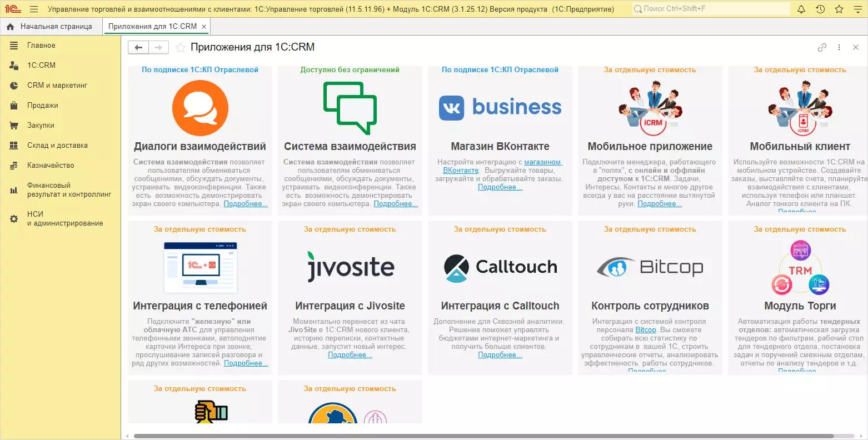868x440 pixels.
Task: Click the Система взаимодействия heading
Action: [x=350, y=147]
